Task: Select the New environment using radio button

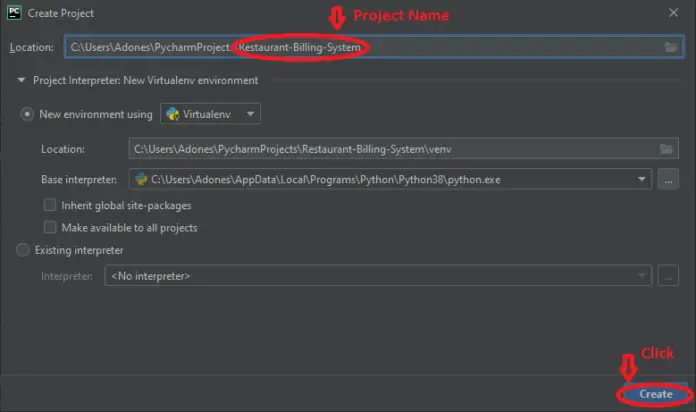Action: point(27,114)
